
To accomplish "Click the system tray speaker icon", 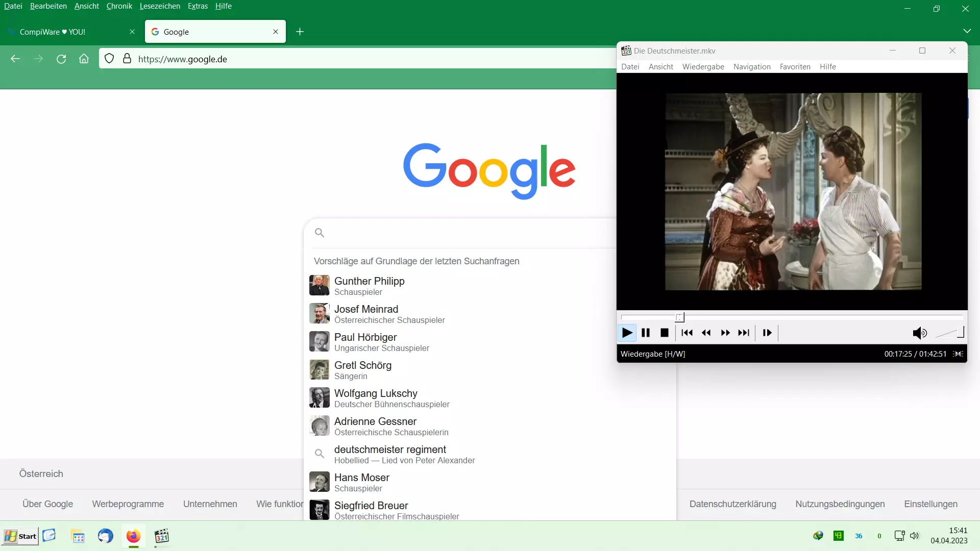I will coord(914,536).
